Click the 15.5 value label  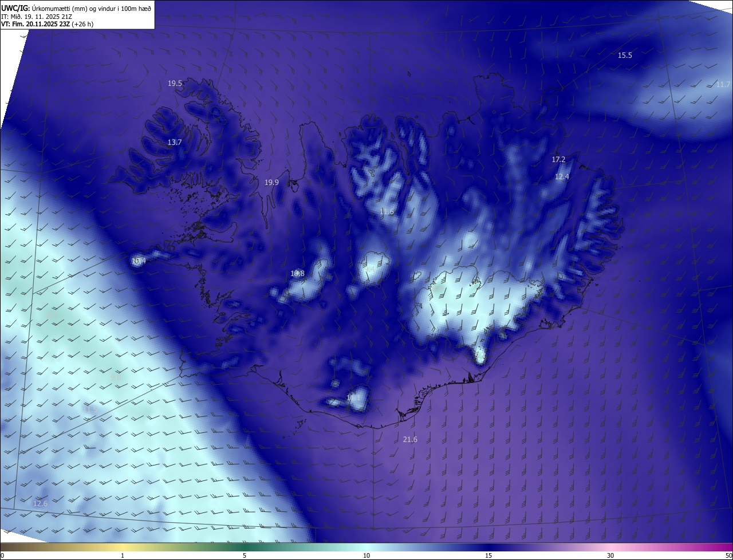pyautogui.click(x=625, y=56)
